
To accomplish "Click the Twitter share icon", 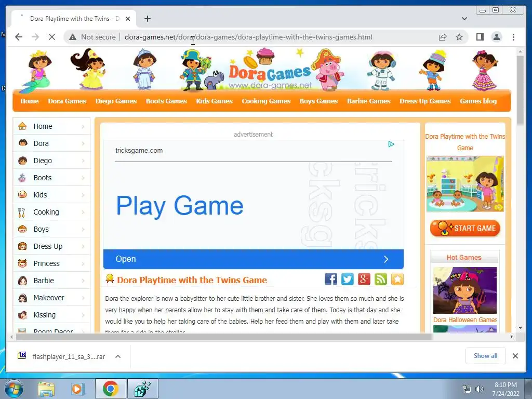I will 348,279.
